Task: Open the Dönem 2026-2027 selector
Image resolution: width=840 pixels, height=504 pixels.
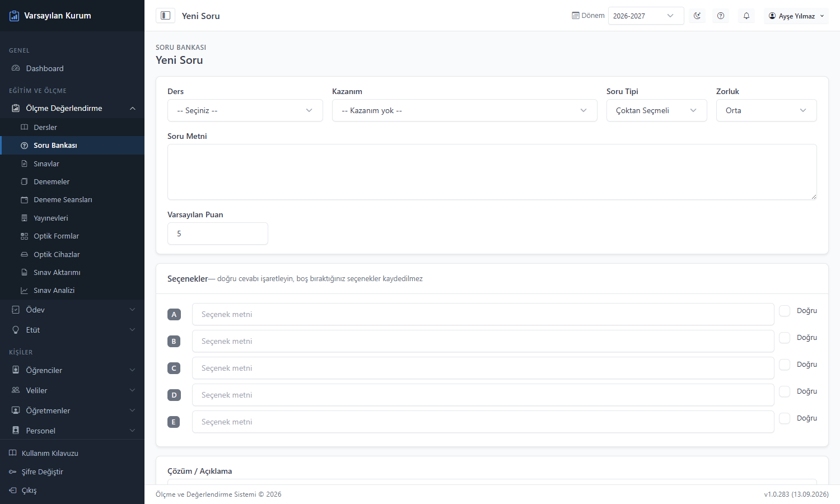Action: (x=646, y=16)
